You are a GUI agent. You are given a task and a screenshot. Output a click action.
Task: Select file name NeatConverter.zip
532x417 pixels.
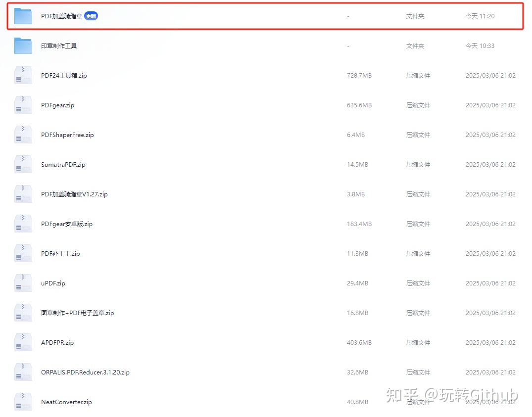(x=66, y=402)
